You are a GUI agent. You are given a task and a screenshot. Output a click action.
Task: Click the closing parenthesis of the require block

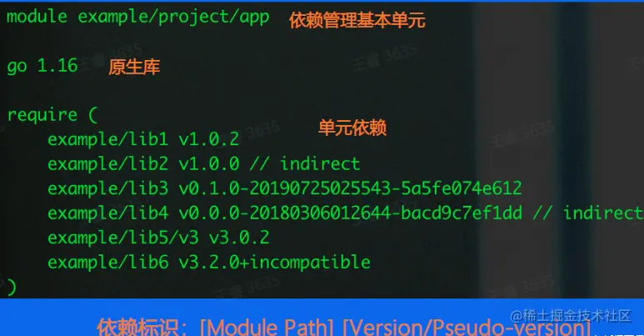pos(12,287)
